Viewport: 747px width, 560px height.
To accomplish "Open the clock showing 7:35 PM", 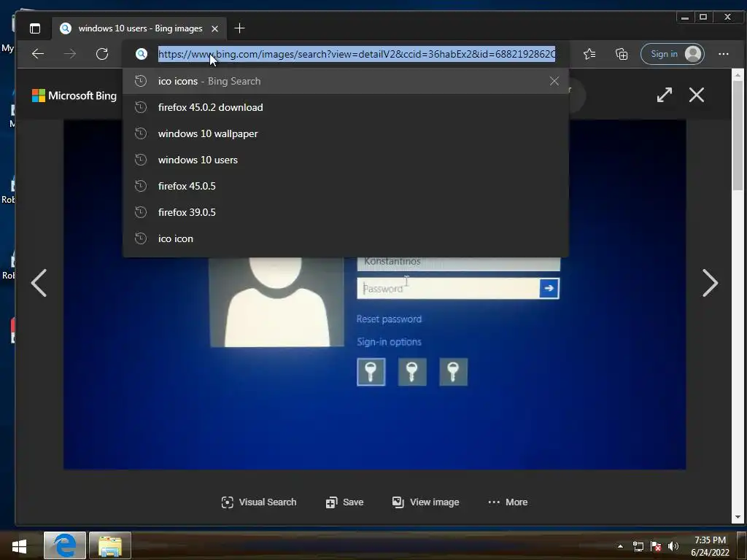I will click(x=710, y=545).
